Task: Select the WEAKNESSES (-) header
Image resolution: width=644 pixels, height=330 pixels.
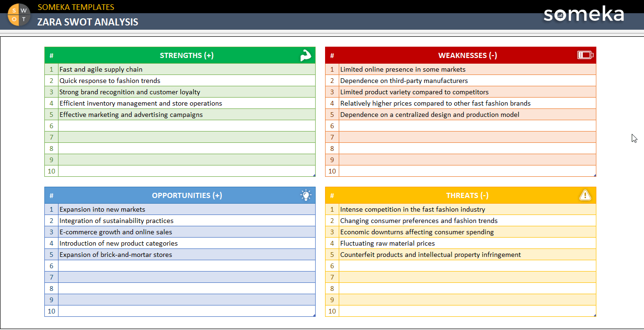Action: coord(468,55)
